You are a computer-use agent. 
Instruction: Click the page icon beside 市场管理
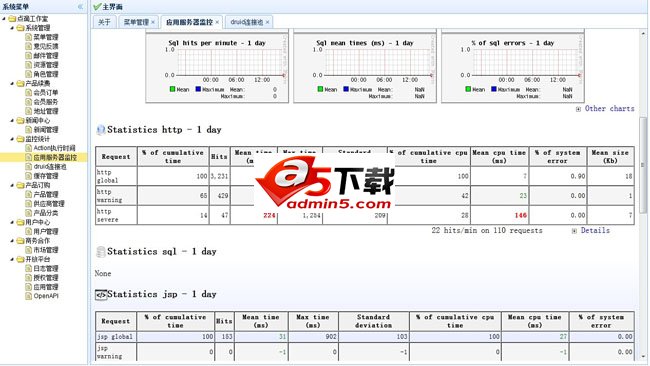(29, 250)
